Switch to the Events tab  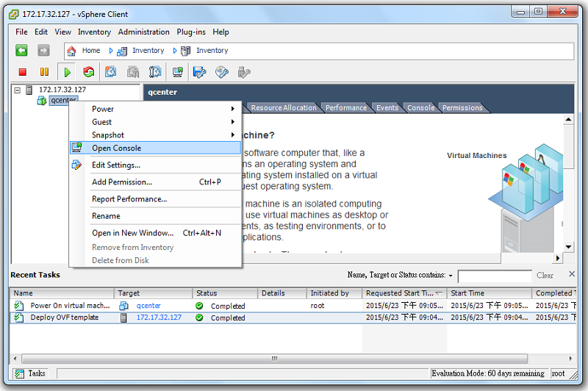(387, 107)
